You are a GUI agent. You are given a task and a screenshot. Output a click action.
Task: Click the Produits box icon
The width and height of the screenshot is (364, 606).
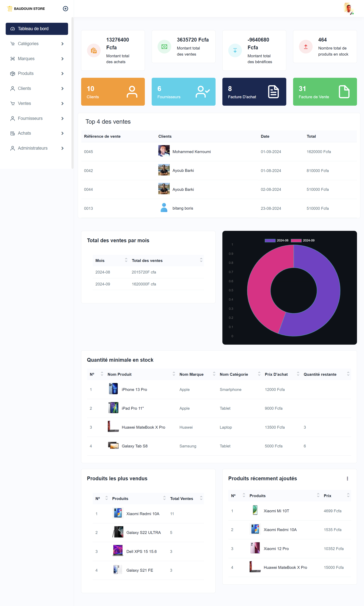coord(13,74)
